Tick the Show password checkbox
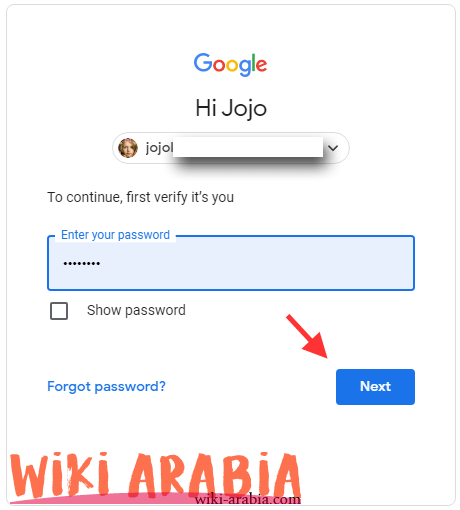 (x=59, y=311)
